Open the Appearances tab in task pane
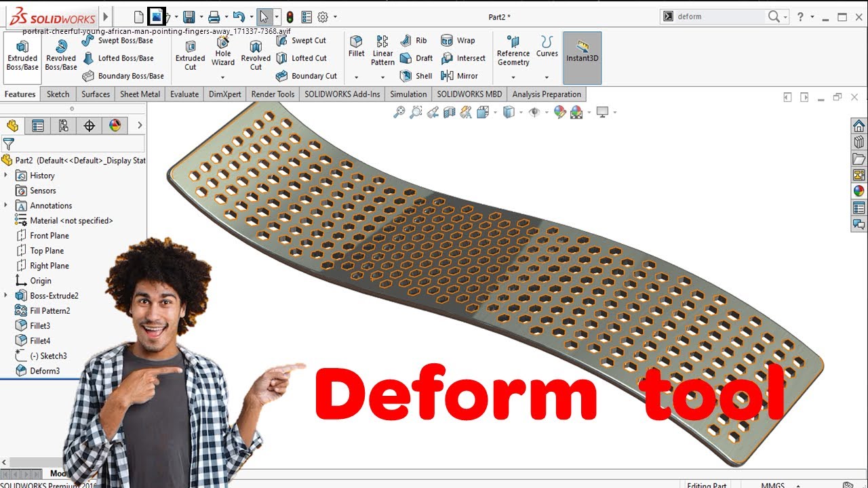Viewport: 868px width, 488px height. [859, 191]
